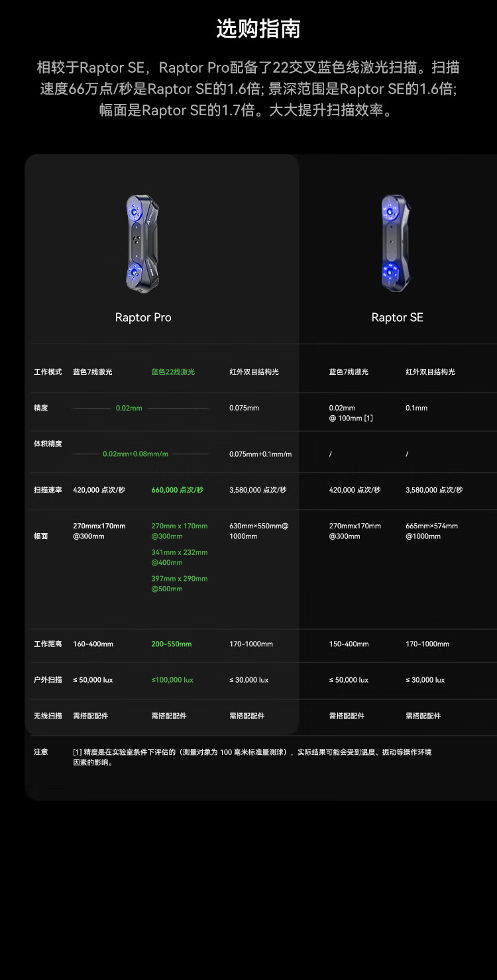Viewport: 497px width, 980px height.
Task: Click the 体积精度 row label
Action: tap(48, 444)
